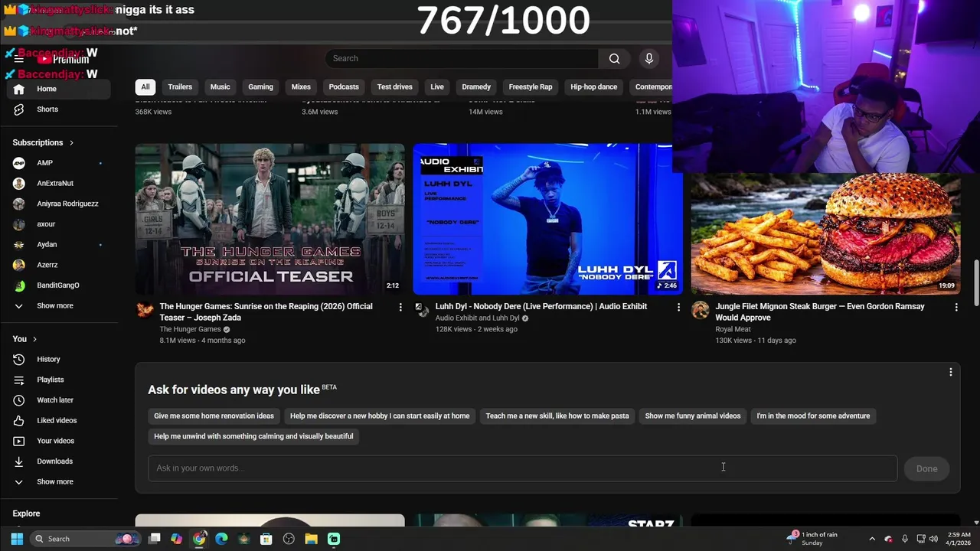This screenshot has width=980, height=551.
Task: Expand the You section chevron
Action: click(34, 339)
